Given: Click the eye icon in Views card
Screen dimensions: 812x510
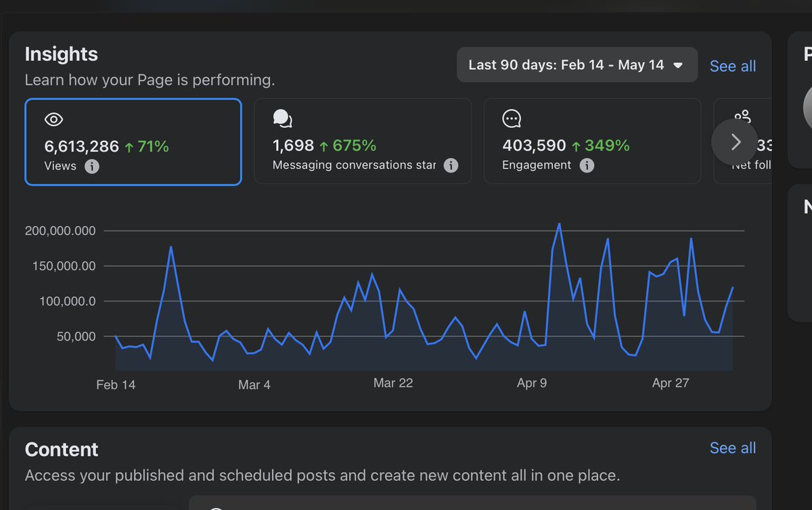Looking at the screenshot, I should click(x=53, y=121).
